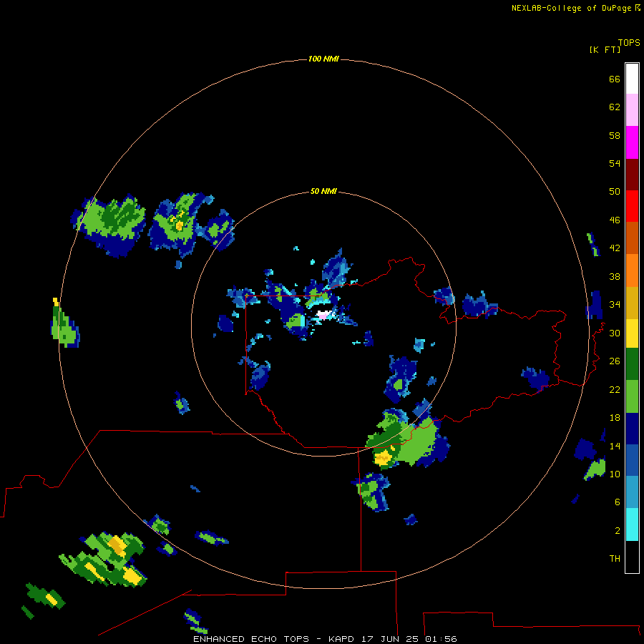Click the '66' legend value
The image size is (644, 644).
(x=615, y=79)
